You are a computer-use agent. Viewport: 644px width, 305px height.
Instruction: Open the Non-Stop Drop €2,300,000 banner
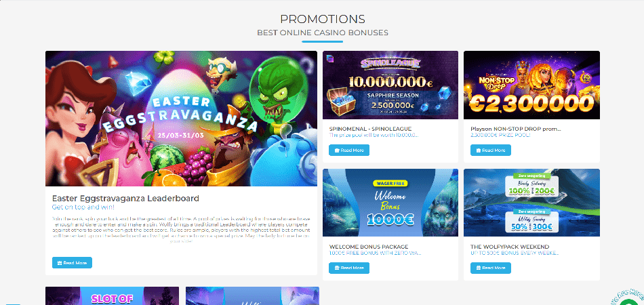click(x=531, y=85)
